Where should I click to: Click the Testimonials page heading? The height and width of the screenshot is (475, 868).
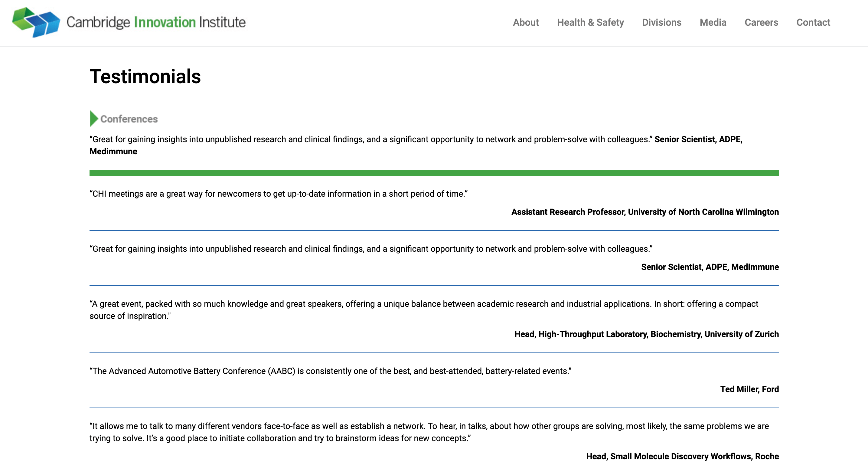(145, 77)
